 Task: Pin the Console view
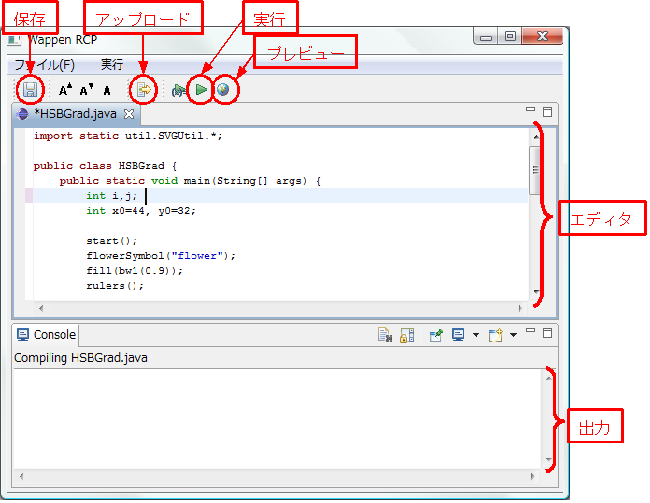tap(436, 335)
